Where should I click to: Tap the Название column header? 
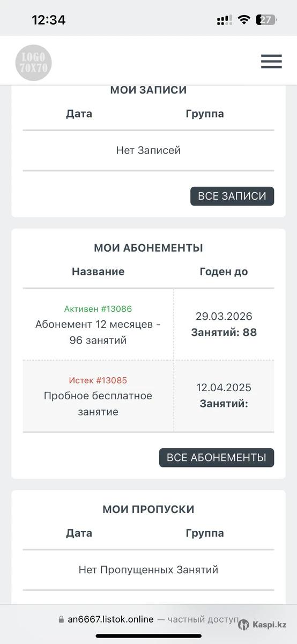[98, 272]
